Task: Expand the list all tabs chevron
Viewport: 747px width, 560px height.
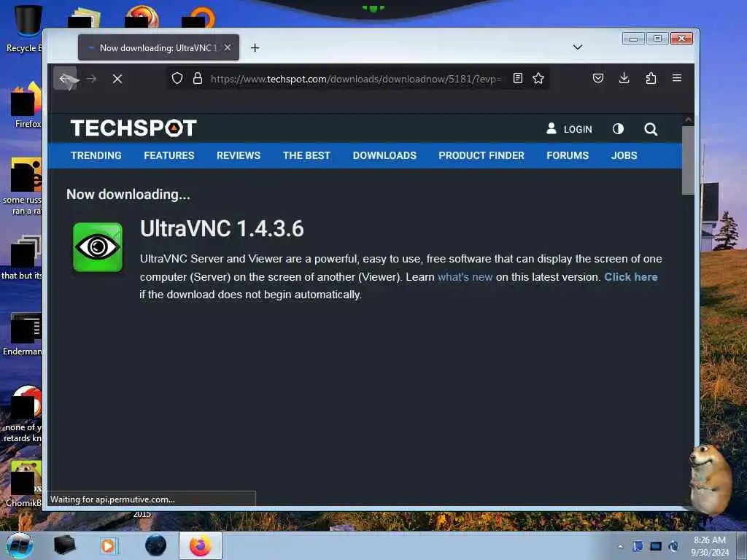Action: 578,47
